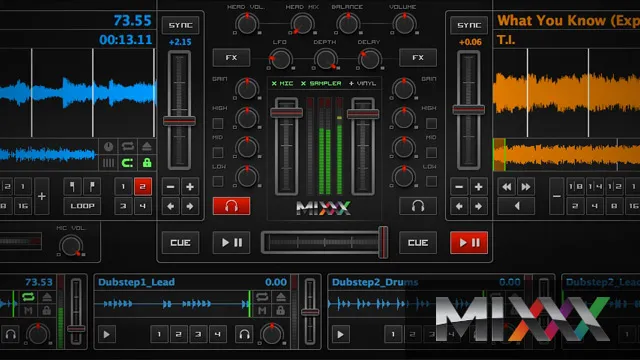Screen dimensions: 640x360
Task: Click the BALANCE knob
Action: 348,24
